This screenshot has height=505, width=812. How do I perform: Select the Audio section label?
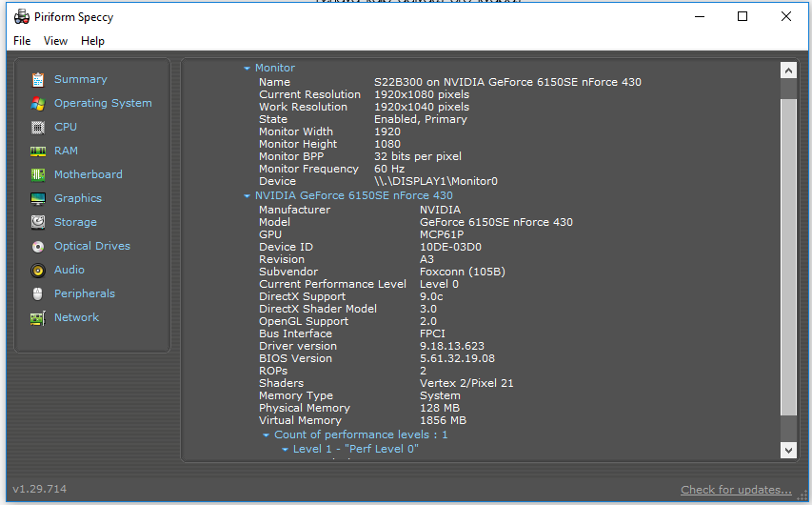[x=69, y=271]
